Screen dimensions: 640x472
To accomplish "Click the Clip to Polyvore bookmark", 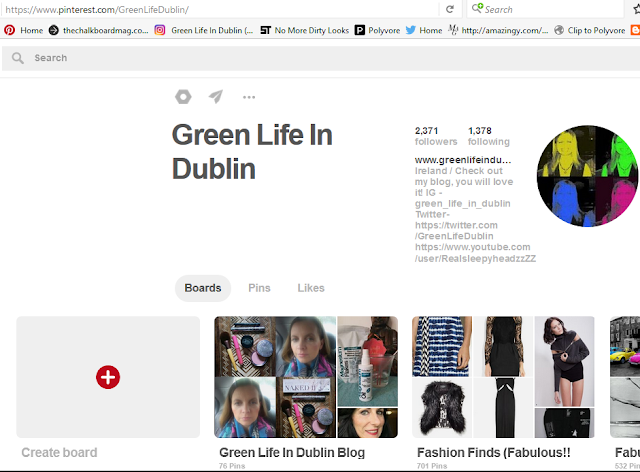I will pos(590,30).
